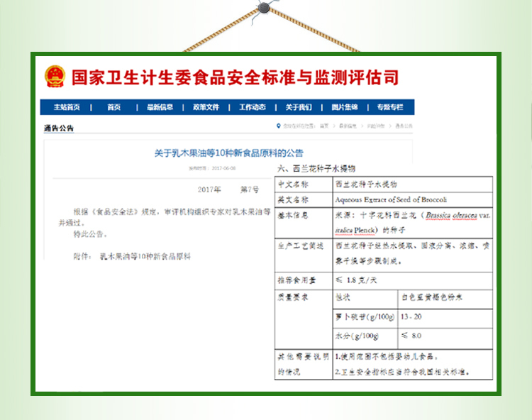Screen dimensions: 532x420
Task: Click the national emblem logo
Action: pos(55,77)
